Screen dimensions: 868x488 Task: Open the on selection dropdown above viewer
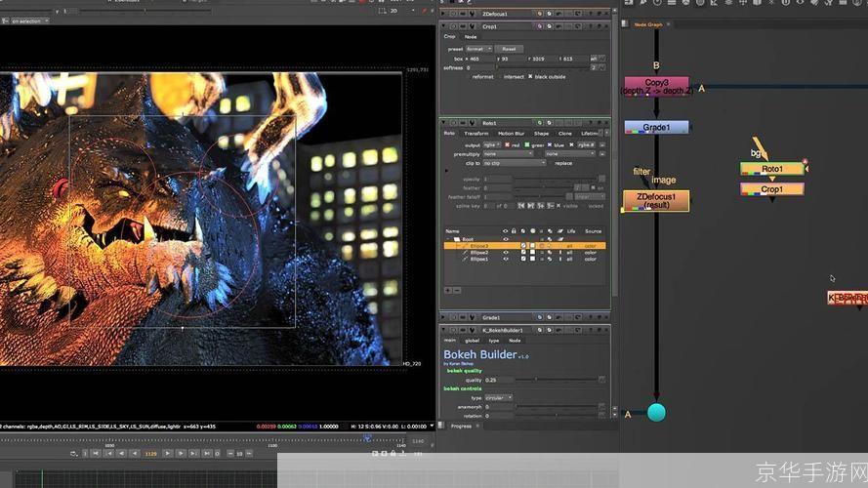pos(29,21)
